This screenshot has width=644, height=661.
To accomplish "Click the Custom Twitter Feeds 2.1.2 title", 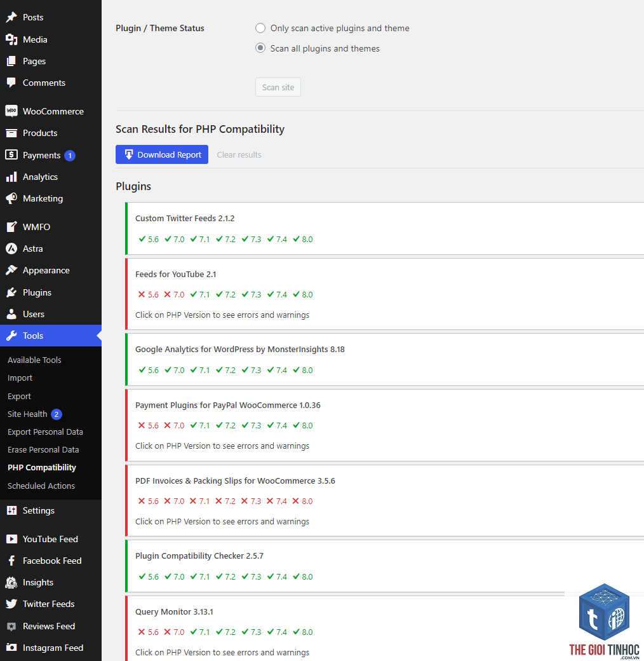I will click(x=185, y=219).
